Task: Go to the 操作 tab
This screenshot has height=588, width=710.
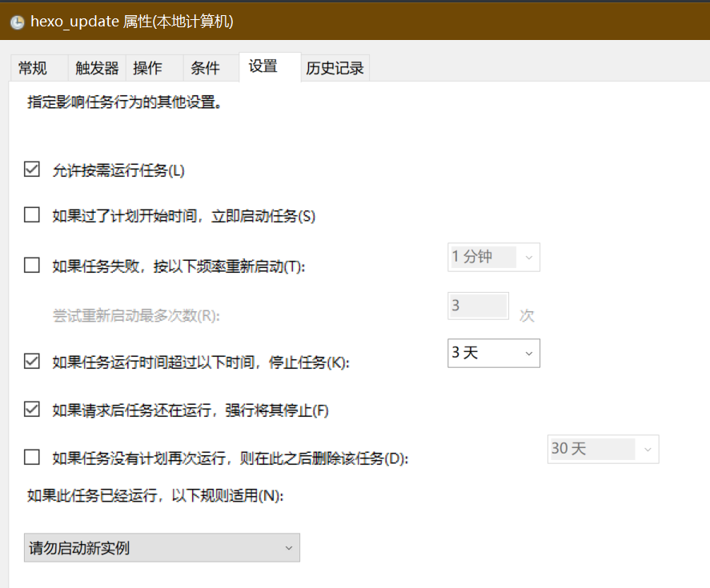Action: pyautogui.click(x=154, y=68)
